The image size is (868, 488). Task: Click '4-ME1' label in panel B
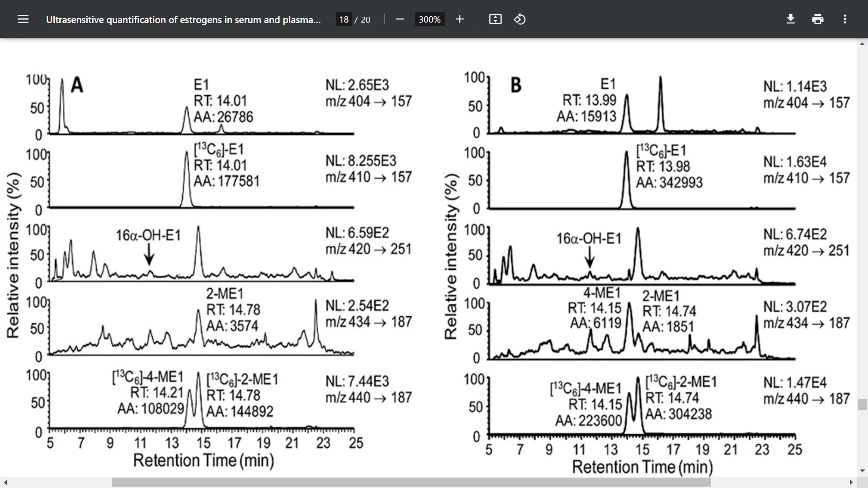[602, 293]
